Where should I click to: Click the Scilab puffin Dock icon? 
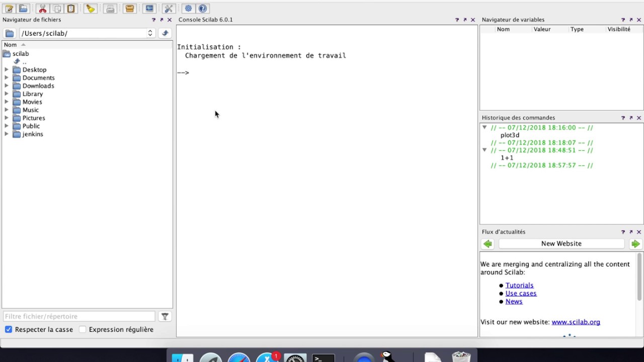click(388, 356)
